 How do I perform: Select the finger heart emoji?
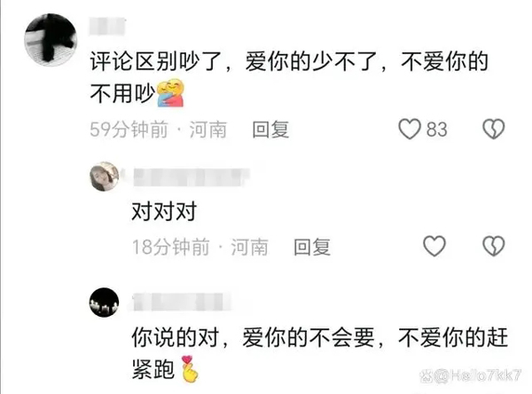pos(190,368)
